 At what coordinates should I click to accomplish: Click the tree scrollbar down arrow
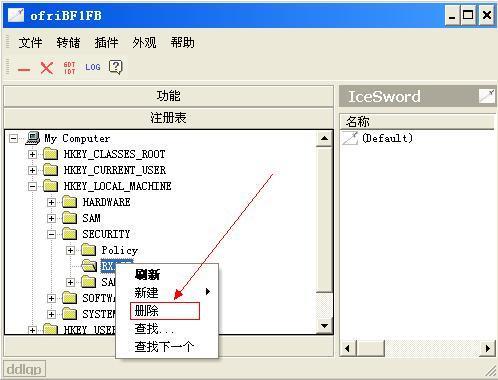click(x=324, y=326)
